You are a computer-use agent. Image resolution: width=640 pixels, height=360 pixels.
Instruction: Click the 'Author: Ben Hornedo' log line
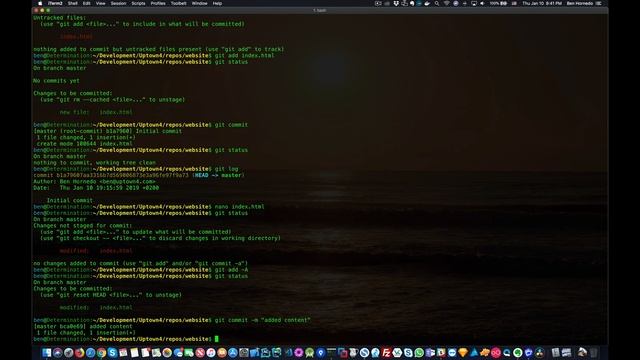pos(94,182)
